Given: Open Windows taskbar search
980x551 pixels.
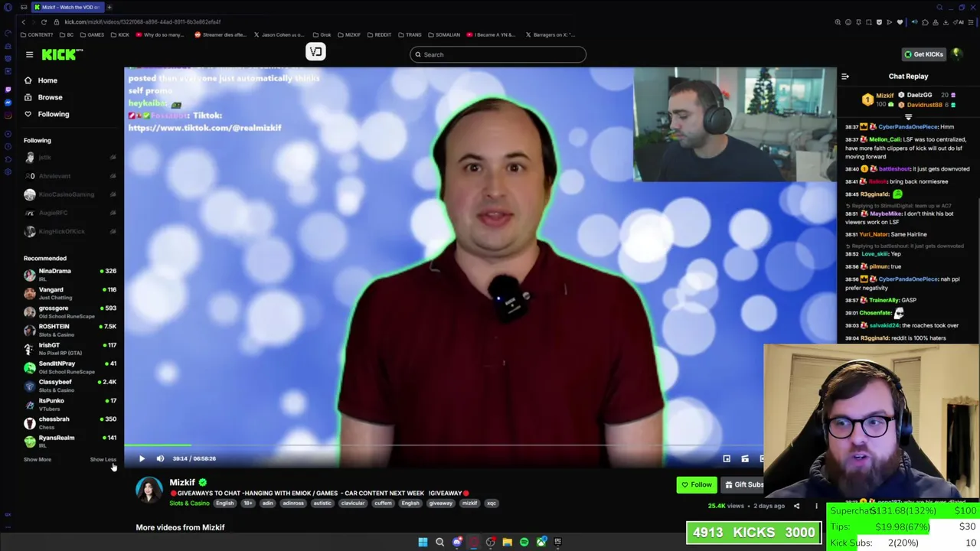Looking at the screenshot, I should click(x=439, y=542).
